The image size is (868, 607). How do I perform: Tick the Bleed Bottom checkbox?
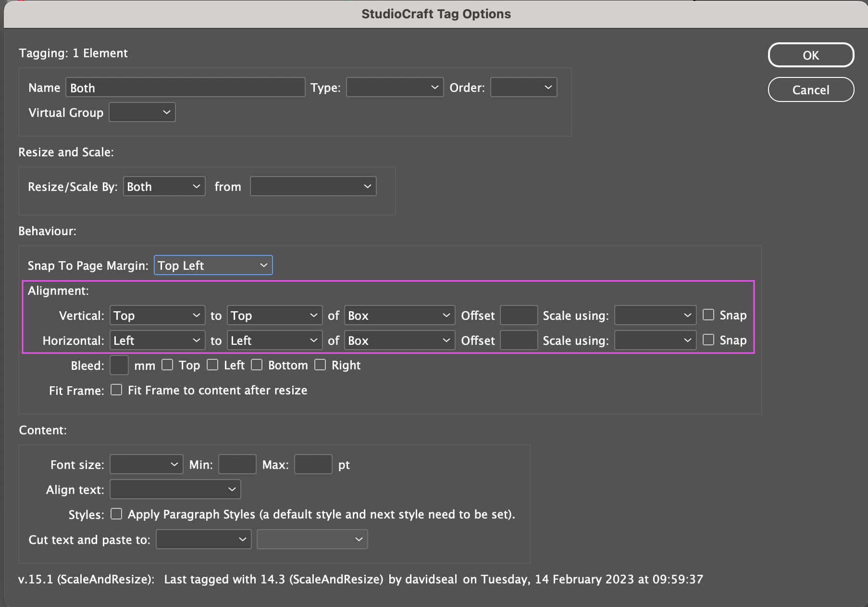[257, 365]
